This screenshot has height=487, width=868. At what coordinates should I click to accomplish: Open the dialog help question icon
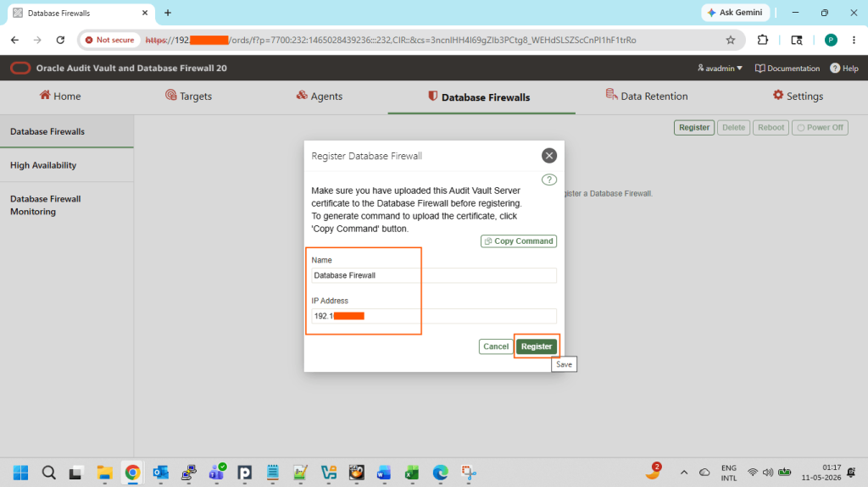(x=548, y=180)
